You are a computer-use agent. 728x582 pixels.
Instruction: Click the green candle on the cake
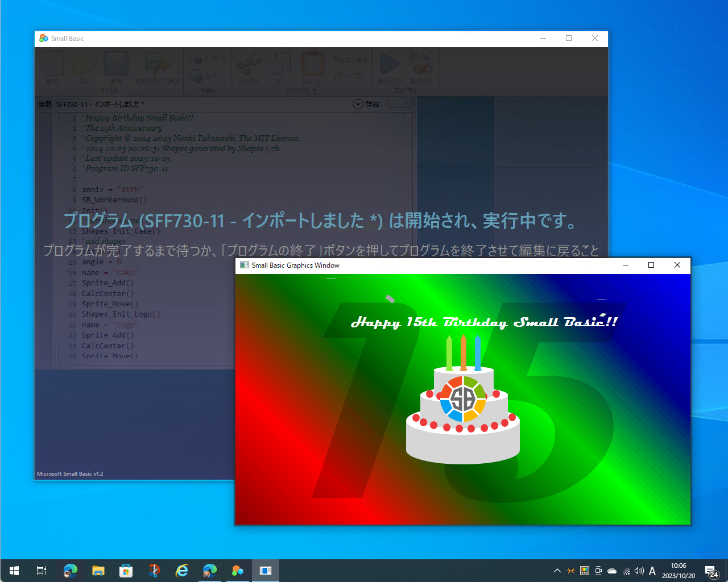(449, 353)
